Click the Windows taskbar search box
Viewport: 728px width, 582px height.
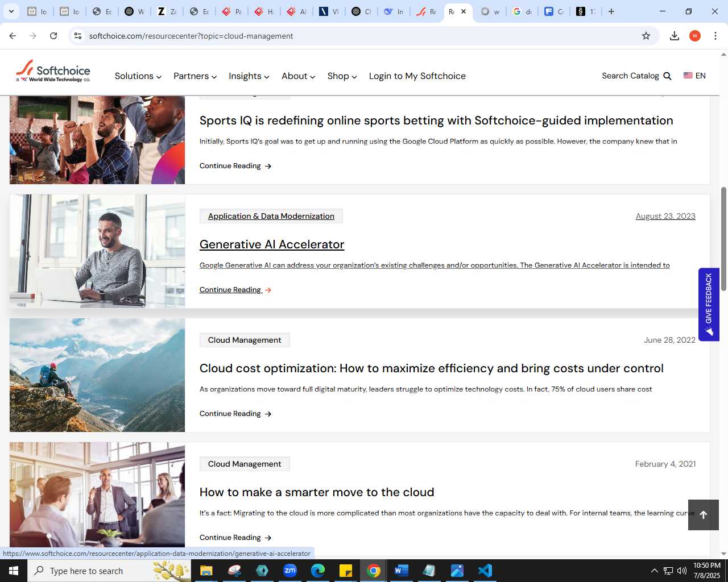[x=109, y=571]
